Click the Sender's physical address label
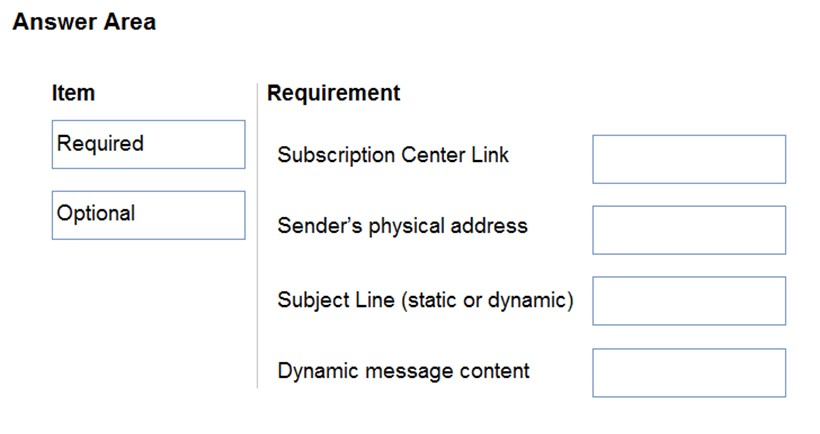This screenshot has width=820, height=434. tap(403, 226)
